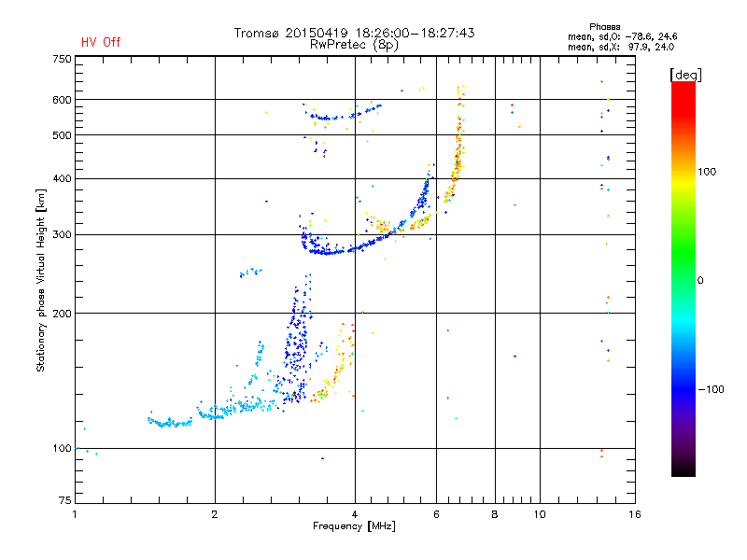Click the y-axis tick label '500'
Screen dimensions: 747x560
pos(62,135)
